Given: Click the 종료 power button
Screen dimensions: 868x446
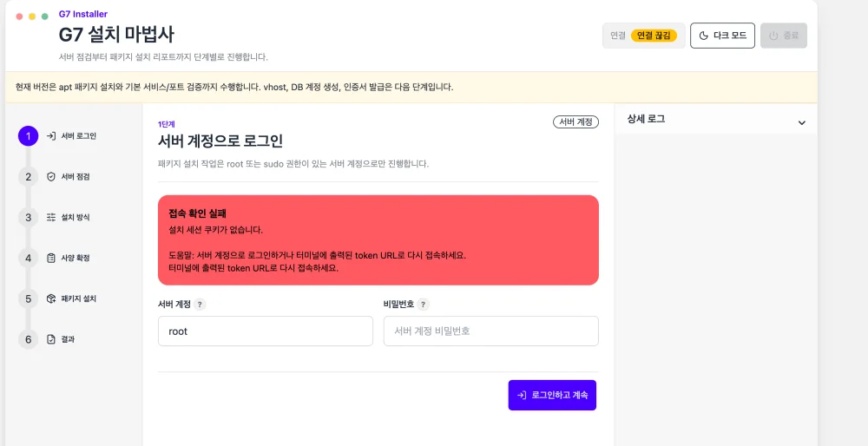Looking at the screenshot, I should [x=783, y=36].
